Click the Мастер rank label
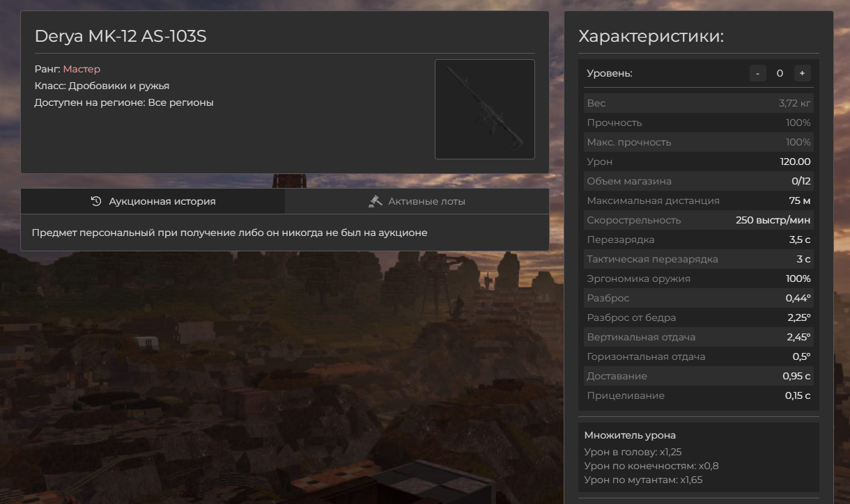This screenshot has width=850, height=504. [x=82, y=69]
